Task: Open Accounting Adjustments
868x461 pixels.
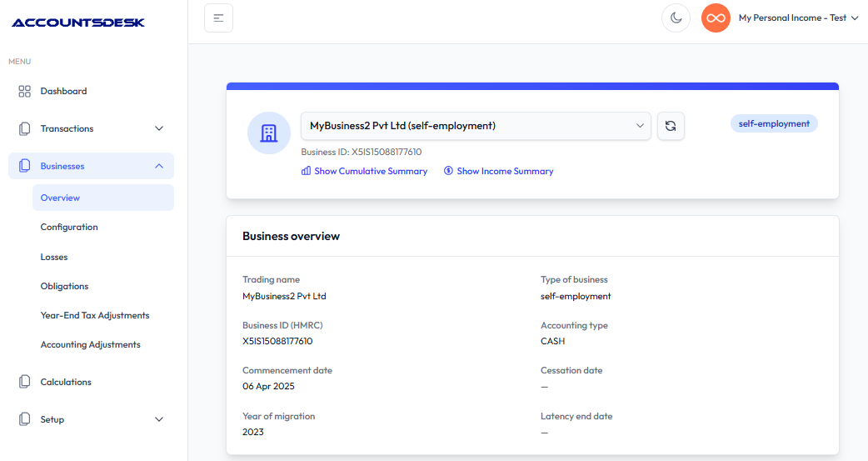Action: (90, 344)
